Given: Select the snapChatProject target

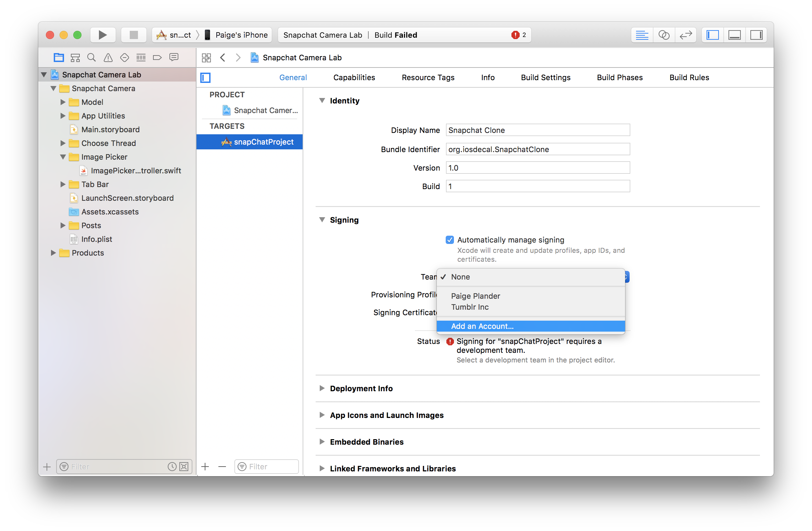Looking at the screenshot, I should point(250,142).
